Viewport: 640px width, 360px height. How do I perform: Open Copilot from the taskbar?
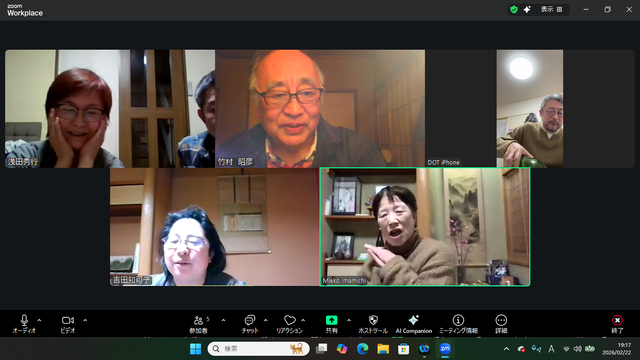coord(342,349)
